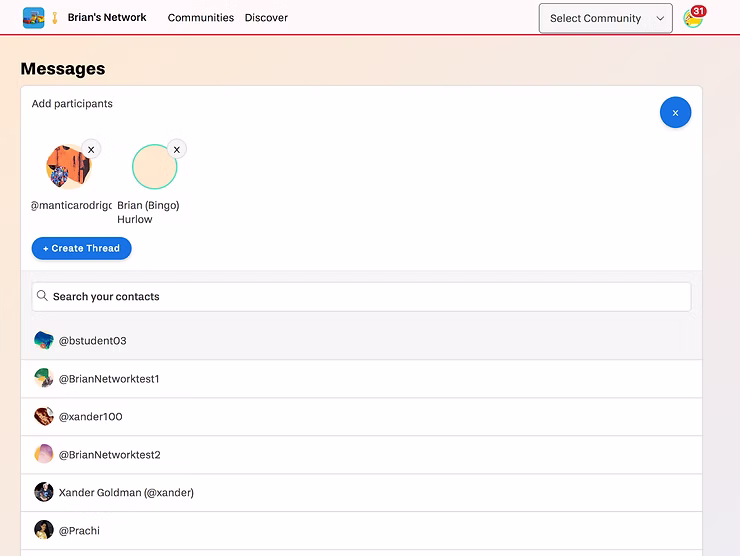
Task: Click @manticarodrigo's participant avatar
Action: point(69,167)
